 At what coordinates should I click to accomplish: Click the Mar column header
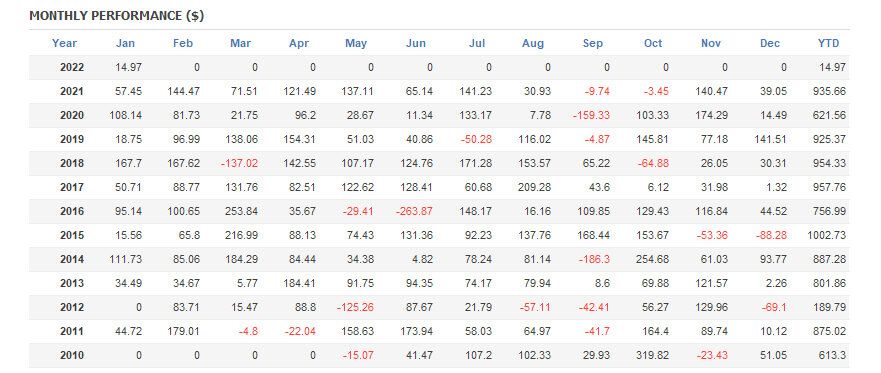pos(240,43)
